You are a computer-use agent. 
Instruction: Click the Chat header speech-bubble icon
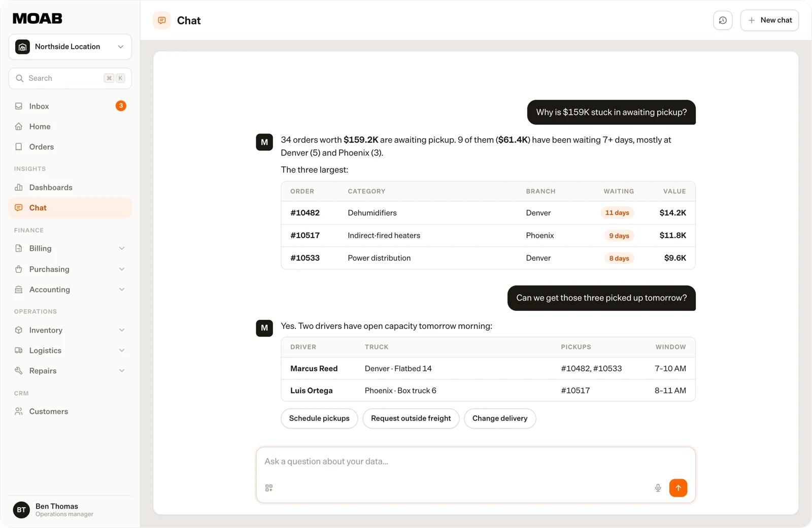[162, 20]
